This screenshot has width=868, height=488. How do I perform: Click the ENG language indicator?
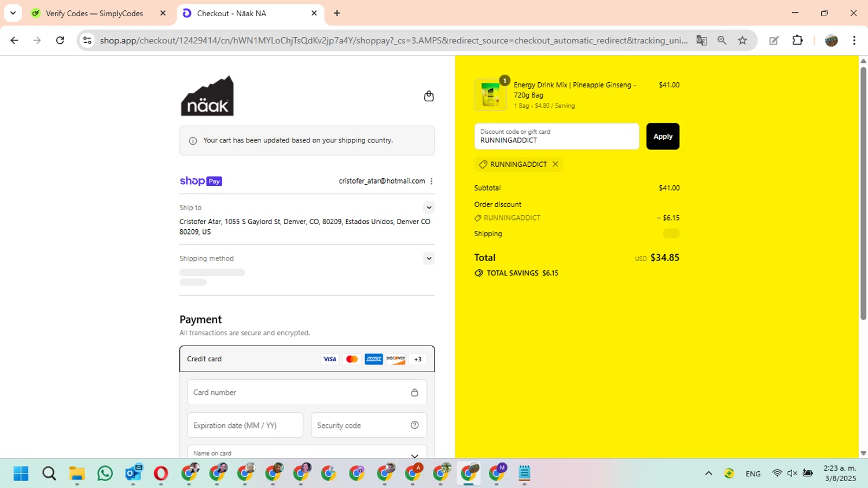[753, 474]
